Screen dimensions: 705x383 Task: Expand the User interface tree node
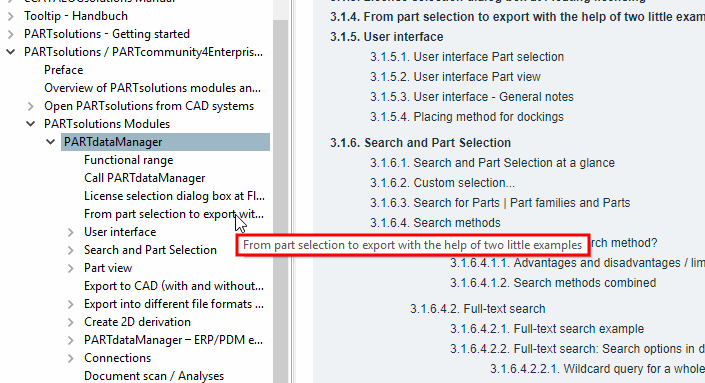(71, 232)
